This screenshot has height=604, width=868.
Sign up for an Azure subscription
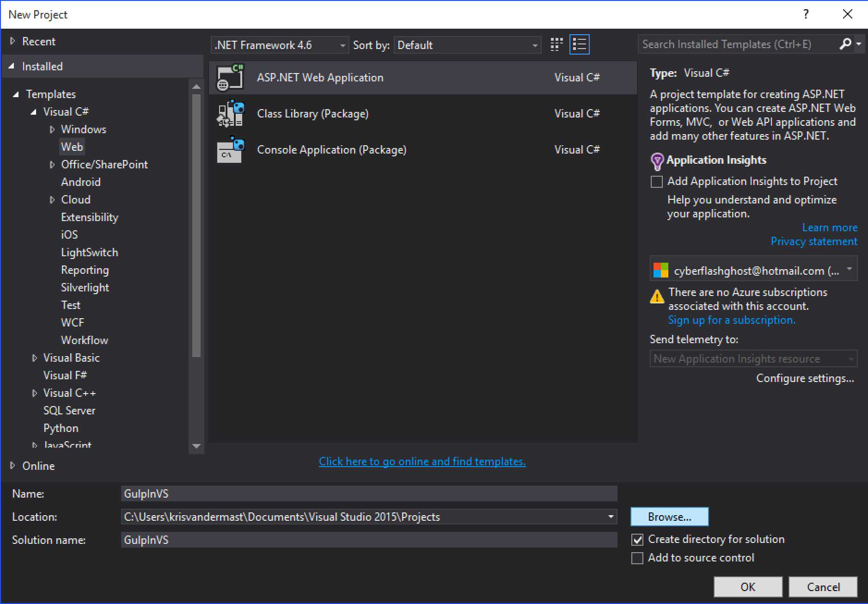(x=732, y=320)
